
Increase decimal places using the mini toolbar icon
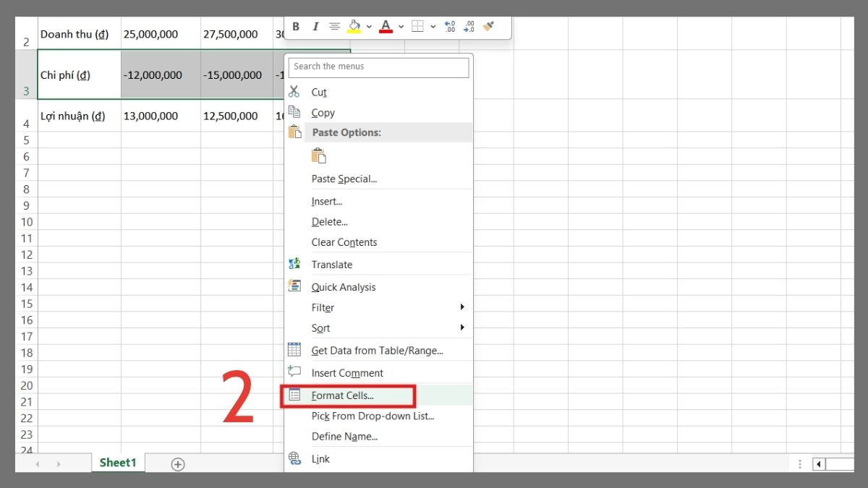coord(449,27)
